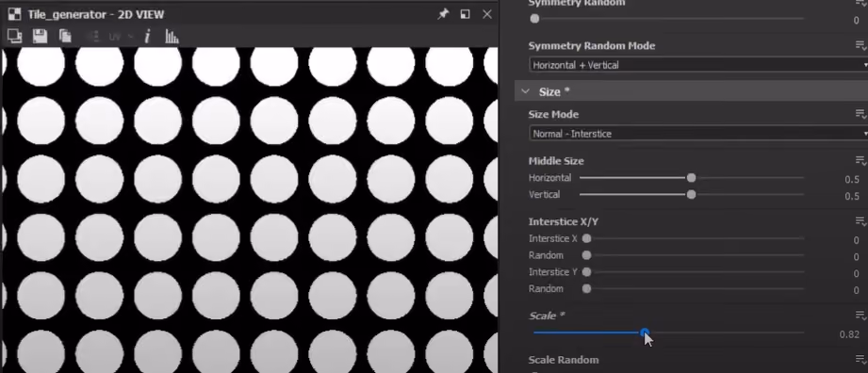The height and width of the screenshot is (373, 868).
Task: Click the 'Size Mode' label
Action: click(x=553, y=114)
